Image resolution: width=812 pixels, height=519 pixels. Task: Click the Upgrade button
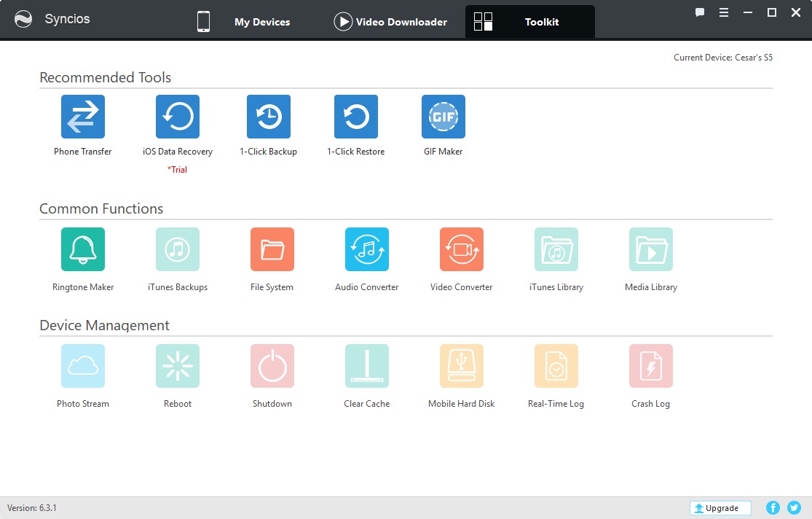click(x=720, y=508)
